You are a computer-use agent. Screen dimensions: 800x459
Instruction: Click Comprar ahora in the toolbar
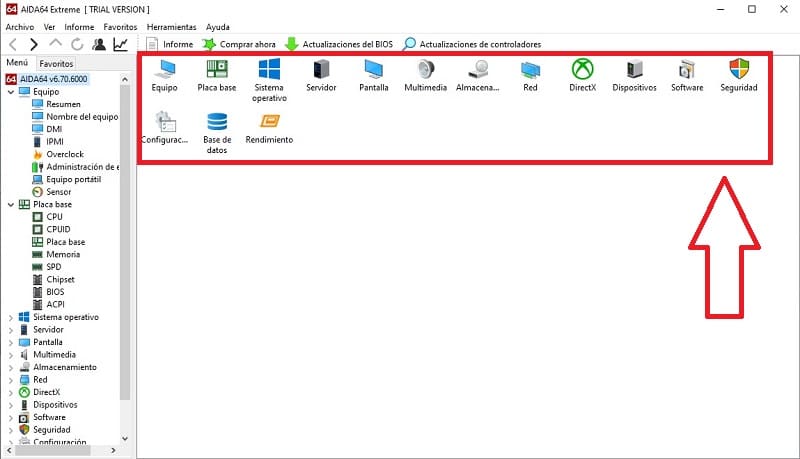[x=239, y=44]
